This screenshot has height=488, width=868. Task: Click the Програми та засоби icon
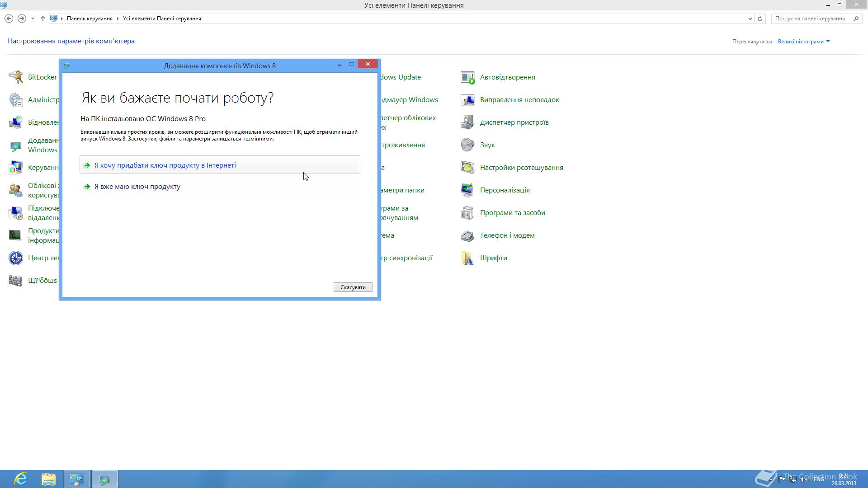pos(467,213)
